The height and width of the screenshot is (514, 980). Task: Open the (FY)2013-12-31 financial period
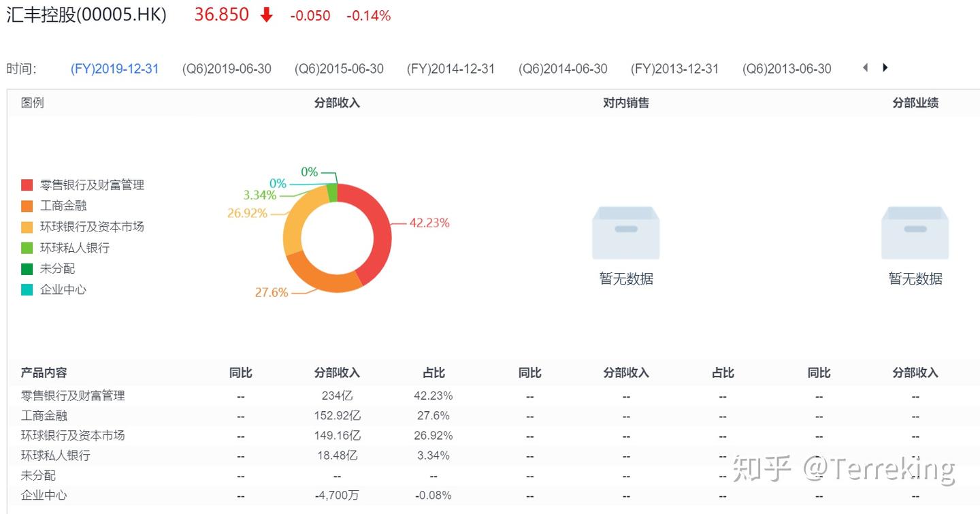click(674, 68)
